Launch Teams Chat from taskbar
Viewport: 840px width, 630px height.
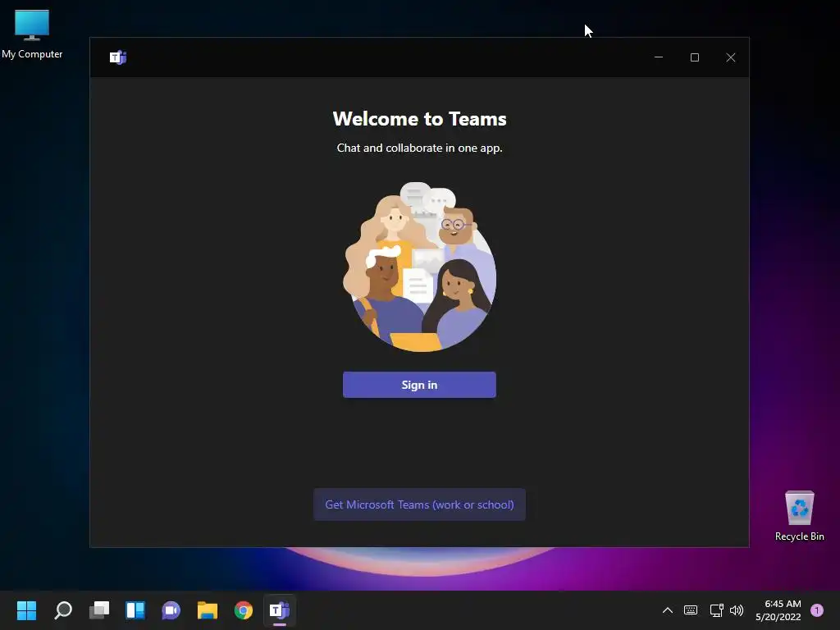171,610
